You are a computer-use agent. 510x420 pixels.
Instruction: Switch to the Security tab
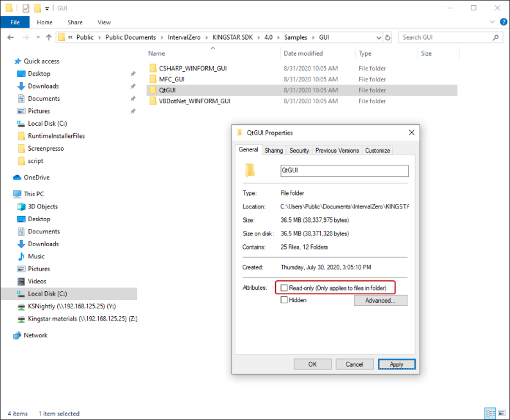299,150
